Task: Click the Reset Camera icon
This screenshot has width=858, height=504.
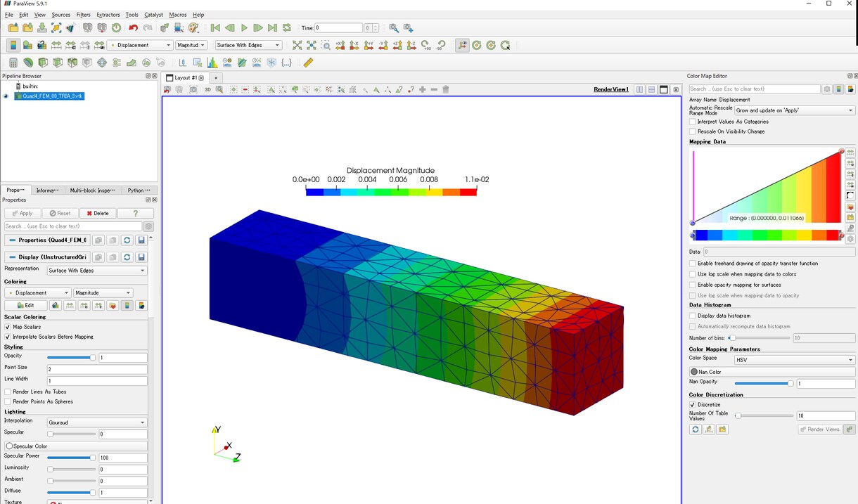Action: tap(297, 45)
